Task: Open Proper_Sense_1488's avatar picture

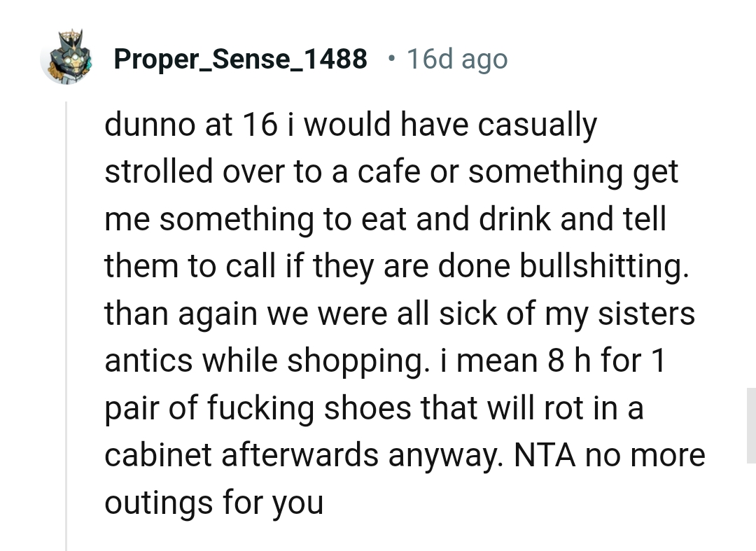Action: click(67, 58)
